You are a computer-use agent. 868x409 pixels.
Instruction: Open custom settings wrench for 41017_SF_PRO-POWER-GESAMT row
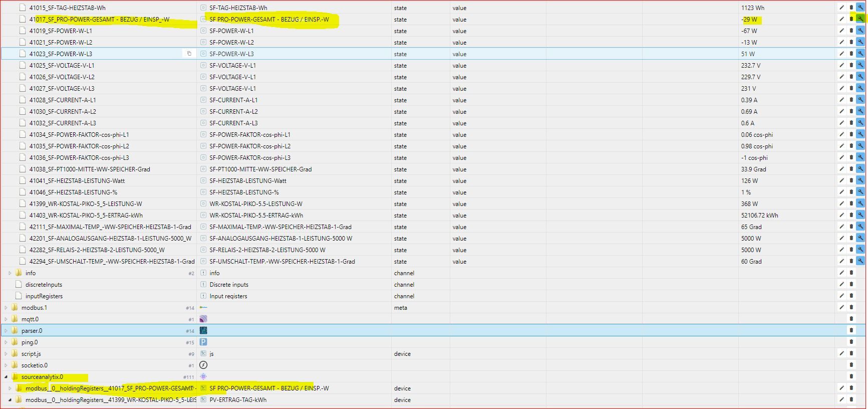[860, 19]
